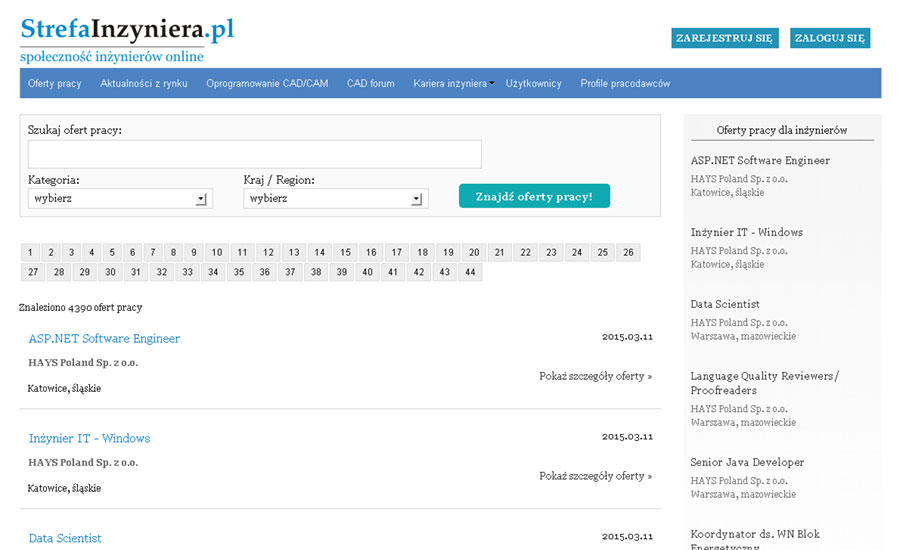Go to results page 10
This screenshot has width=900, height=550.
[x=217, y=252]
